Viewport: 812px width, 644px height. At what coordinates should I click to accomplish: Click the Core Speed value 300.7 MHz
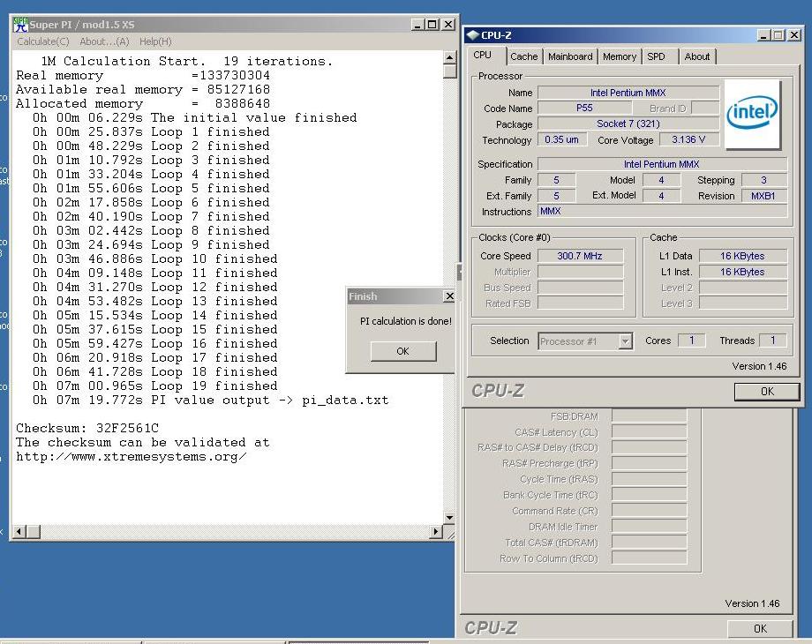(580, 256)
